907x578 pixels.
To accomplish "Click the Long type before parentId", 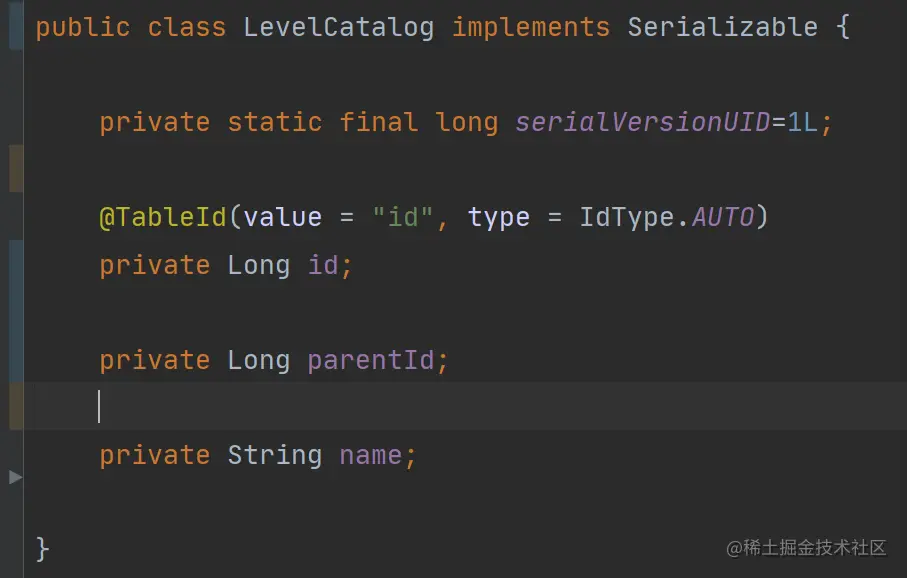I will [x=259, y=360].
